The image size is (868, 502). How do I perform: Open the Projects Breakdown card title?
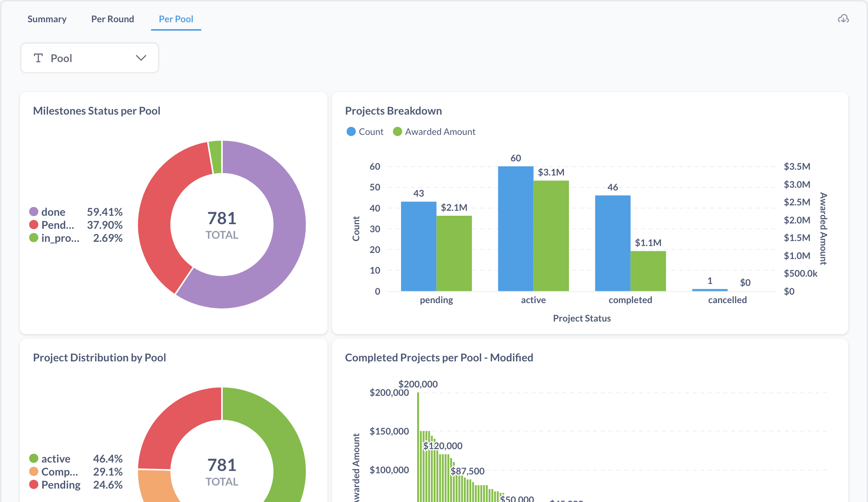[393, 111]
